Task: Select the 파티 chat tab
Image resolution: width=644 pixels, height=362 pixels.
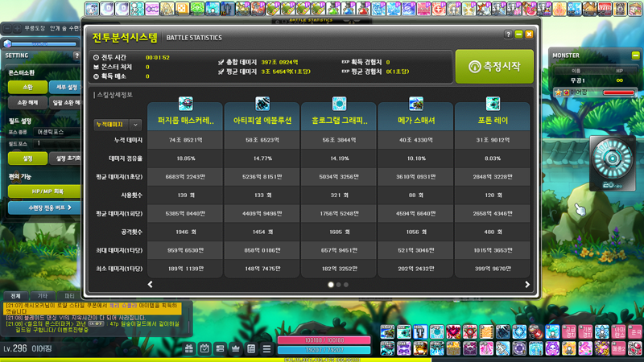Action: [69, 295]
